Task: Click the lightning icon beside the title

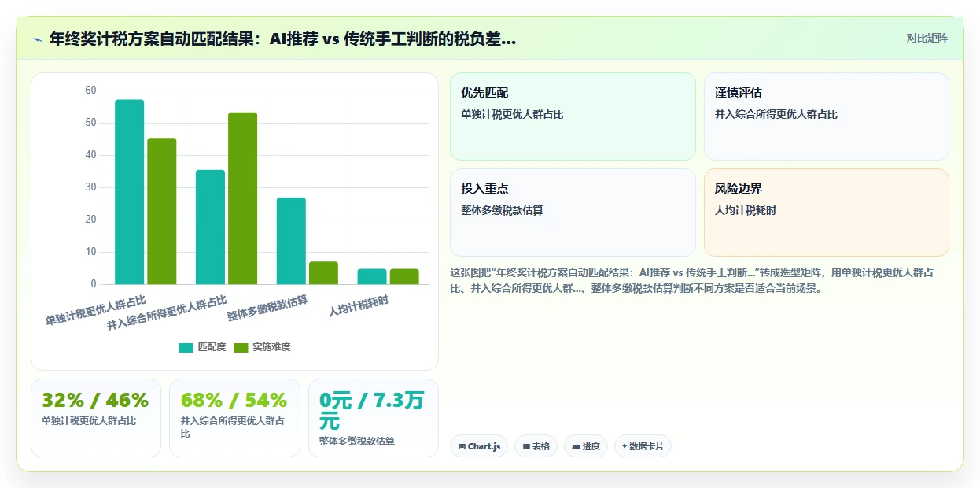Action: click(37, 39)
